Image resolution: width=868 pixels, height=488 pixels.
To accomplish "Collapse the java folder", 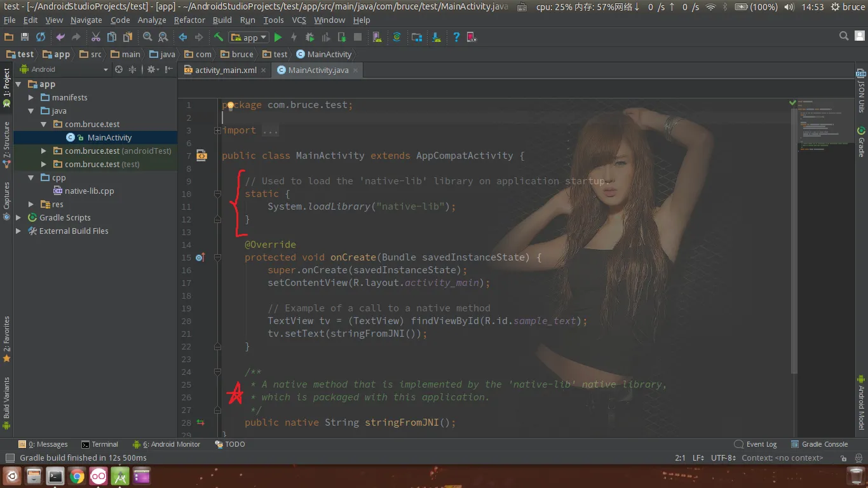I will coord(31,111).
